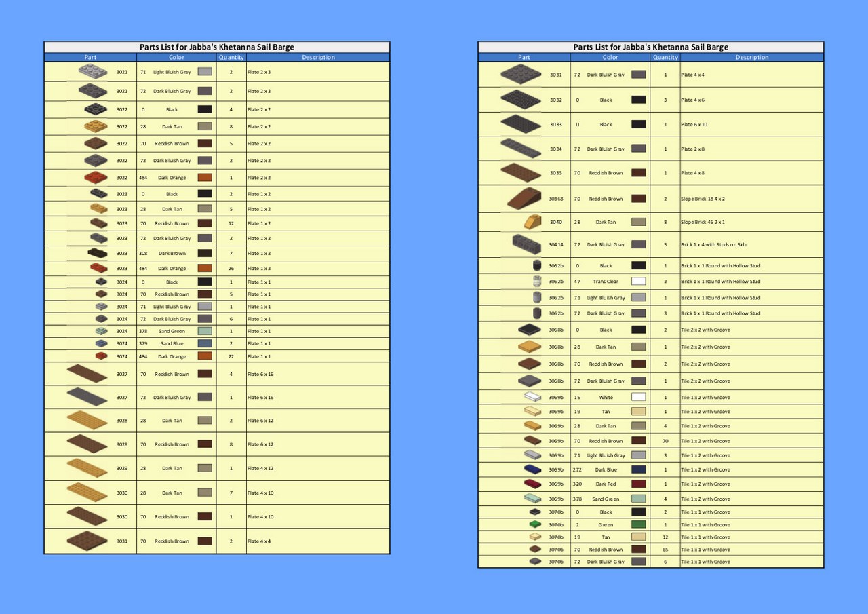Click the right table's Color column header
The height and width of the screenshot is (614, 868).
click(x=610, y=57)
